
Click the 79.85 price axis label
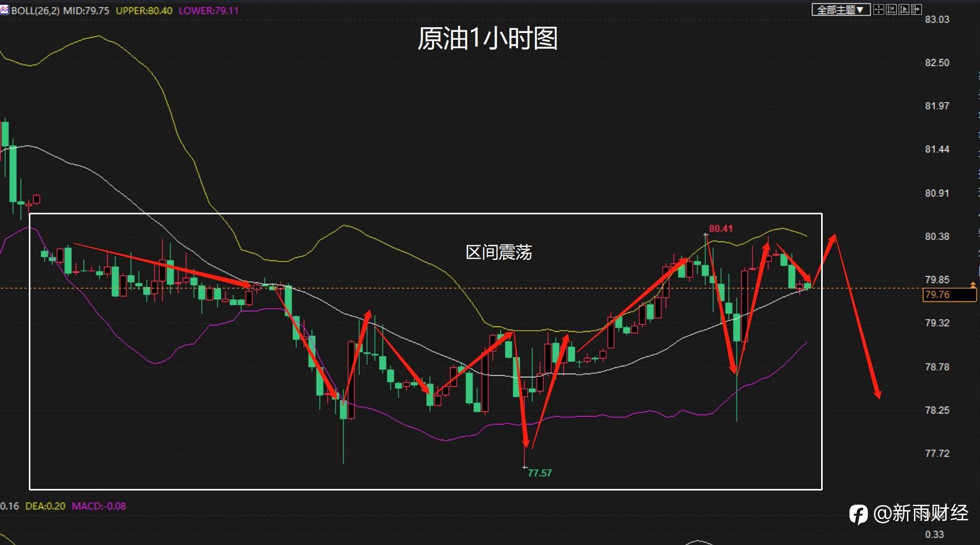coord(937,279)
